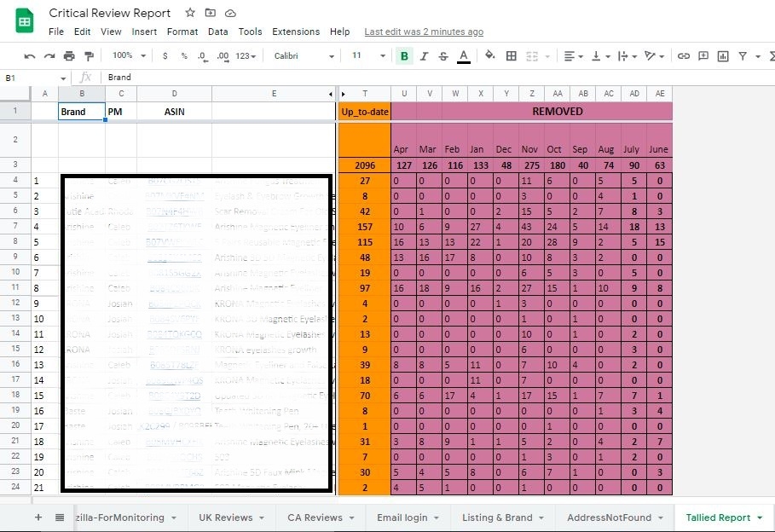
Task: Check the cloud document status
Action: tap(230, 13)
